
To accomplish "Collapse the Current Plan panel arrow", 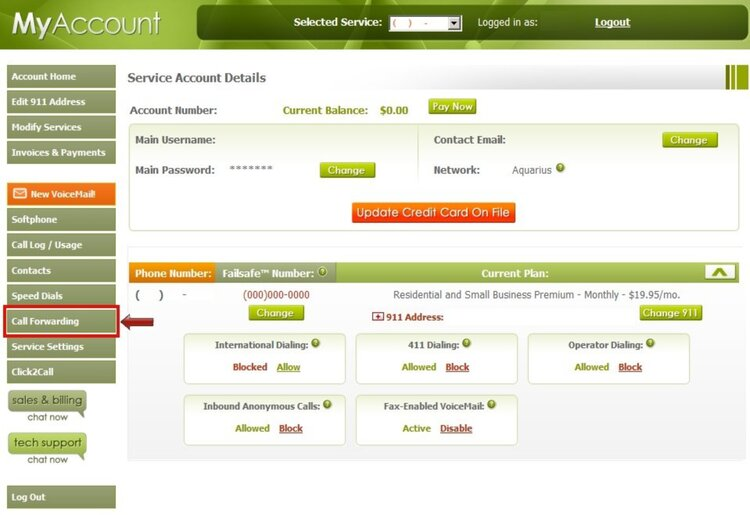I will pyautogui.click(x=720, y=272).
